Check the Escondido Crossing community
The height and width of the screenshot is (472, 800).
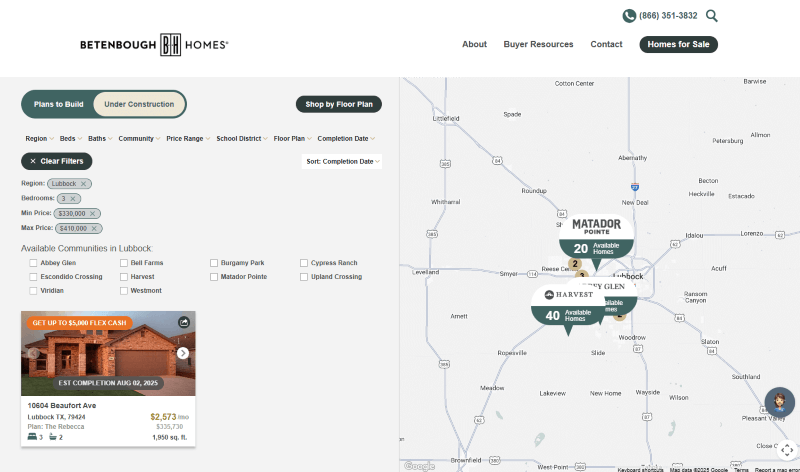pyautogui.click(x=33, y=277)
